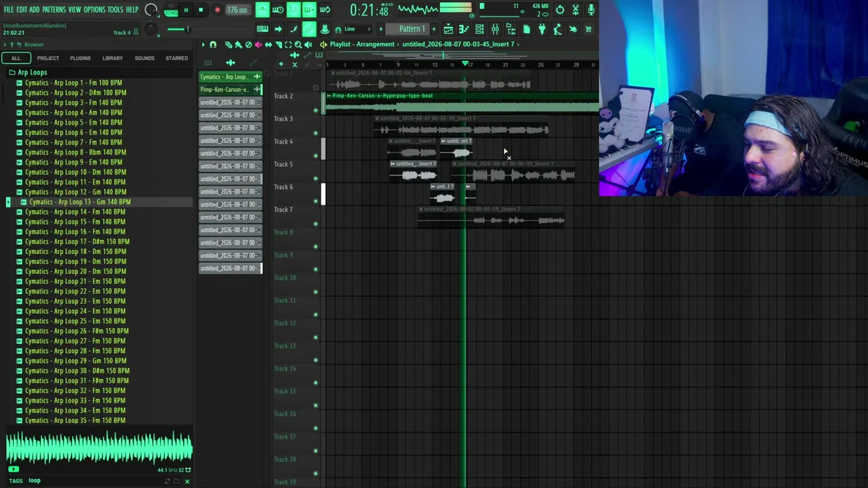Mute Track 4 using its green dot
Image resolution: width=868 pixels, height=488 pixels.
315,155
